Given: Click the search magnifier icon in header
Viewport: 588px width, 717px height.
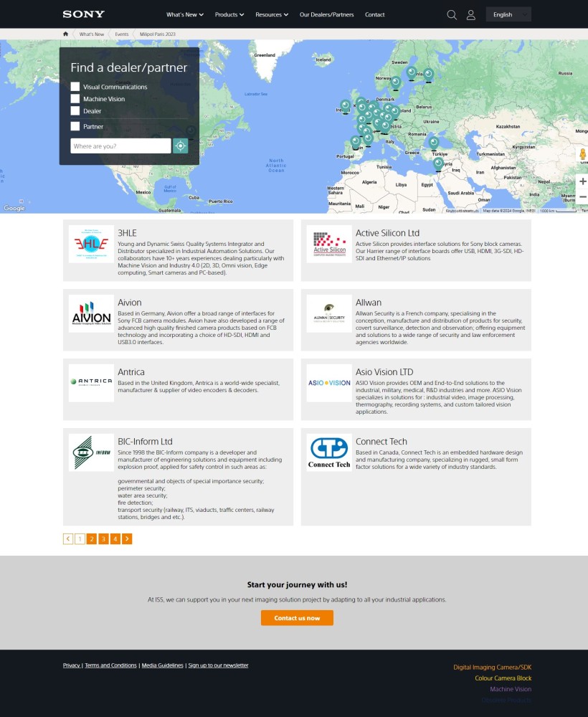Looking at the screenshot, I should click(x=452, y=14).
